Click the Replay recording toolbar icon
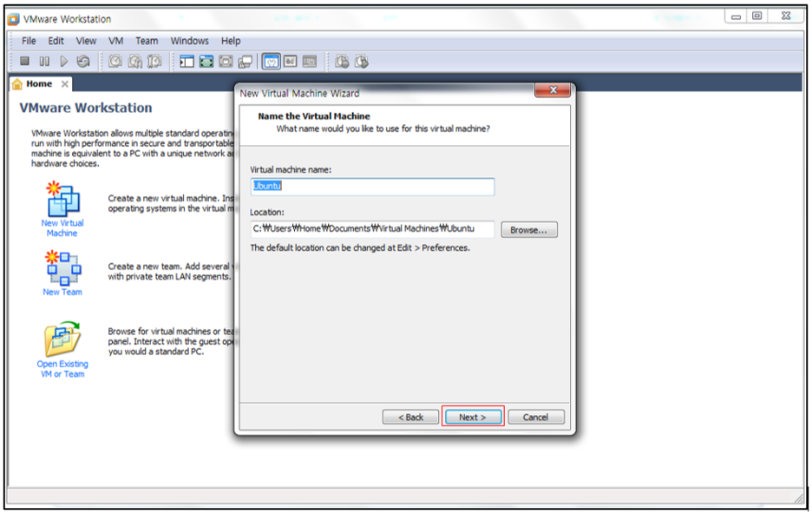Image resolution: width=812 pixels, height=514 pixels. pyautogui.click(x=362, y=62)
